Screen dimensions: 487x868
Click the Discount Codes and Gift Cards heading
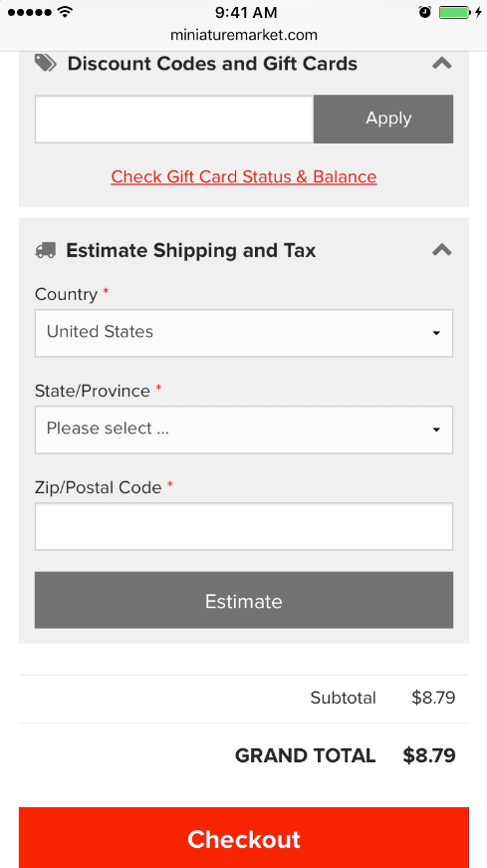coord(212,64)
